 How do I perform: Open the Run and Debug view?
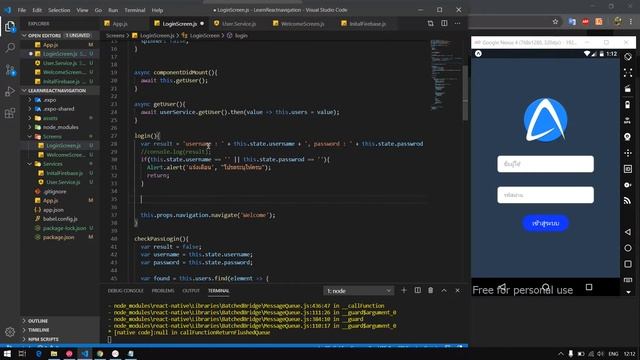(10, 91)
